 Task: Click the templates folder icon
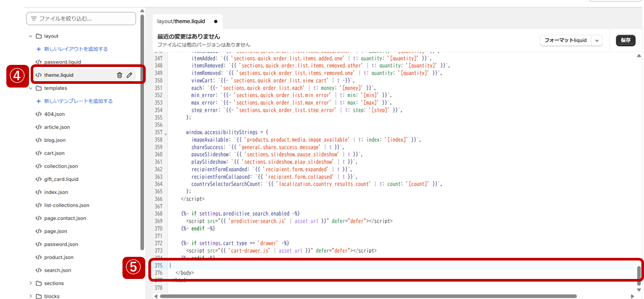pyautogui.click(x=39, y=89)
